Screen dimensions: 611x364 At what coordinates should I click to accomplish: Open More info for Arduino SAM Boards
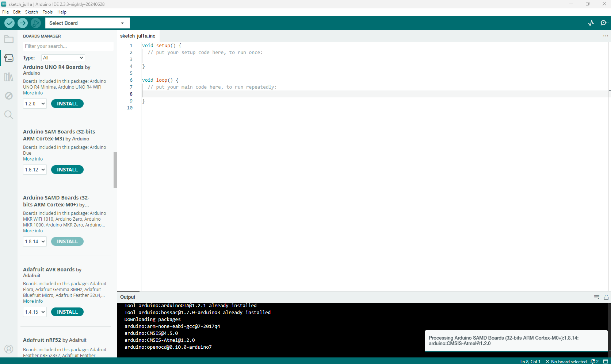[x=33, y=159]
